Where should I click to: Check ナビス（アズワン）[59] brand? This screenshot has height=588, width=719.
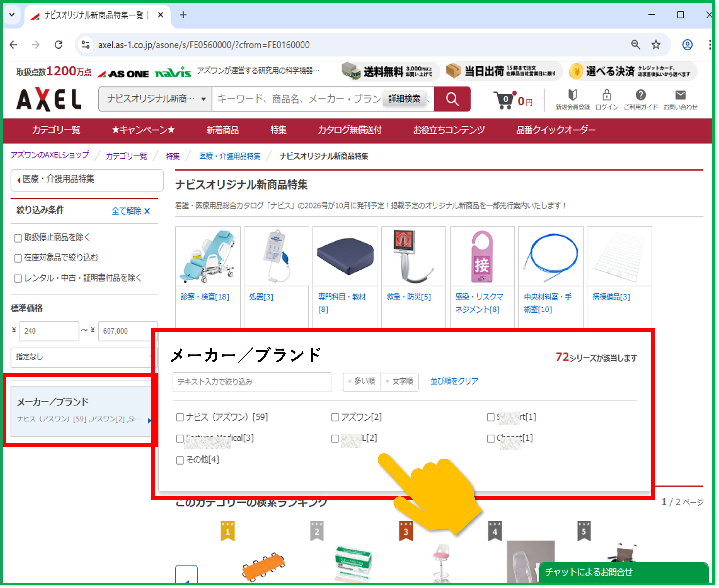pos(180,417)
